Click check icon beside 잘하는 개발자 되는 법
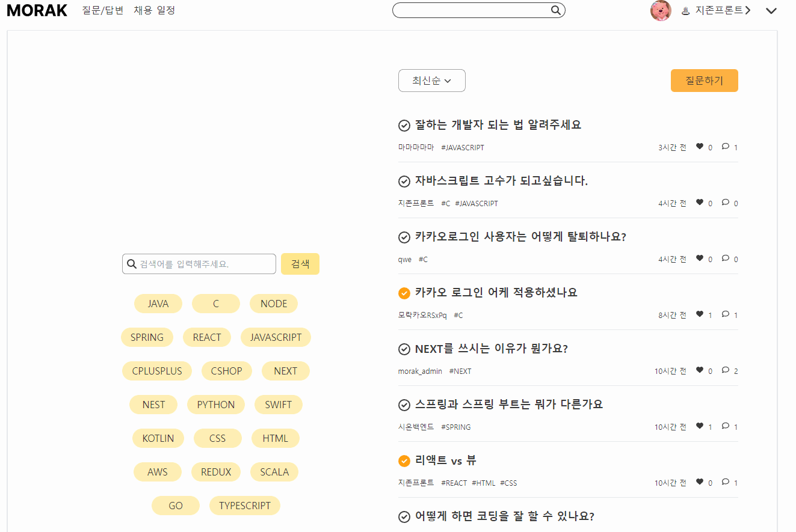Image resolution: width=796 pixels, height=532 pixels. tap(404, 126)
